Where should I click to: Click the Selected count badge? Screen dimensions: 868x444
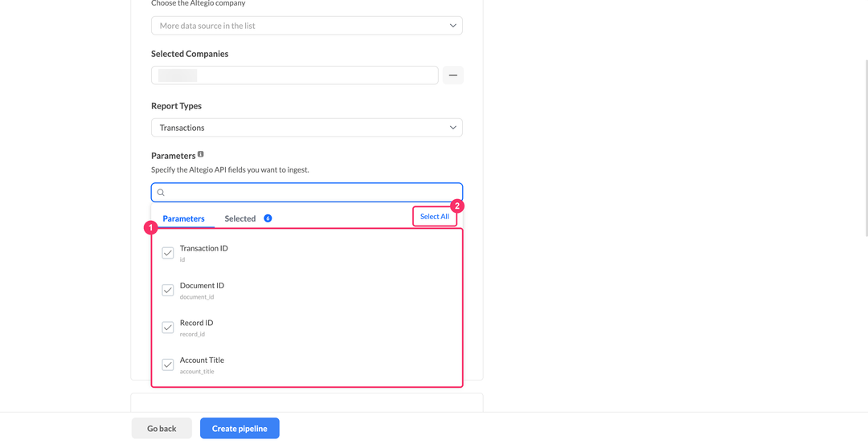[x=268, y=218]
